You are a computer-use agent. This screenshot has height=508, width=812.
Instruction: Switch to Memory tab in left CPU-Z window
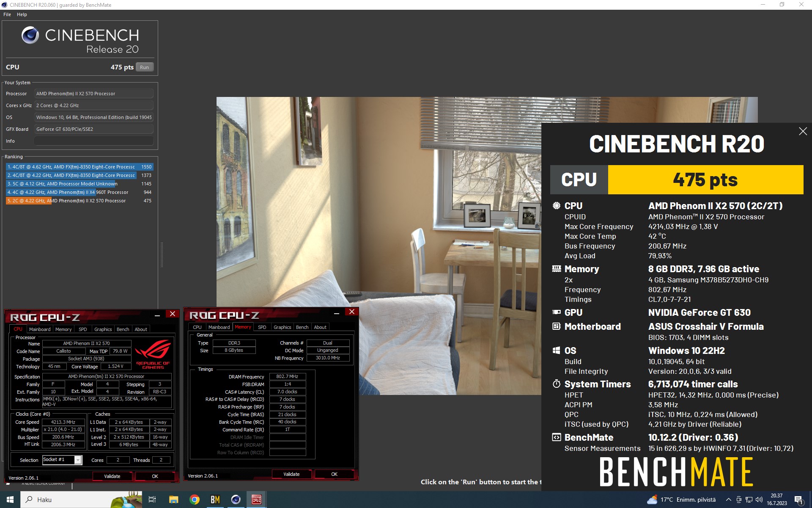(x=63, y=329)
